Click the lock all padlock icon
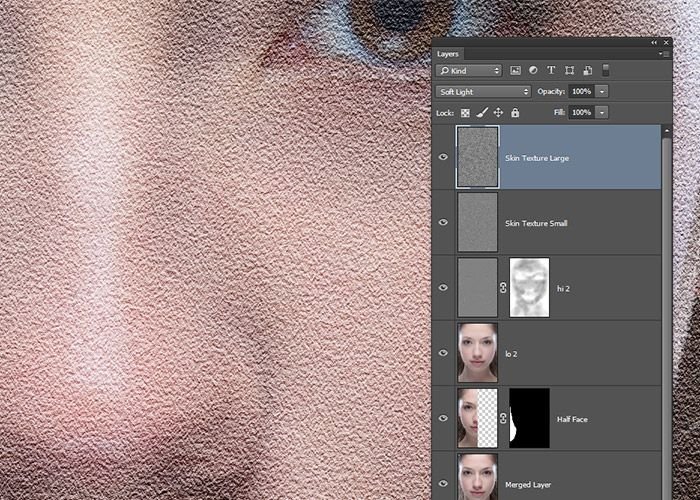700x500 pixels. click(515, 113)
